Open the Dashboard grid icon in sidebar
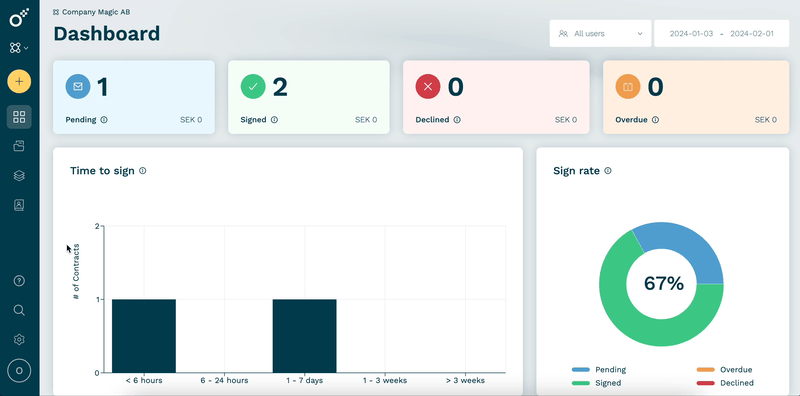Image resolution: width=800 pixels, height=396 pixels. click(19, 117)
